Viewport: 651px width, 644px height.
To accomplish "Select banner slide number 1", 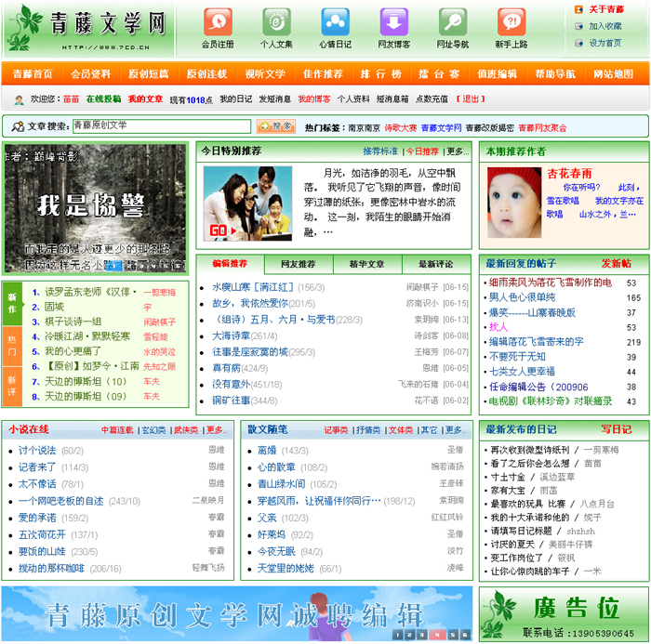I will (x=398, y=635).
